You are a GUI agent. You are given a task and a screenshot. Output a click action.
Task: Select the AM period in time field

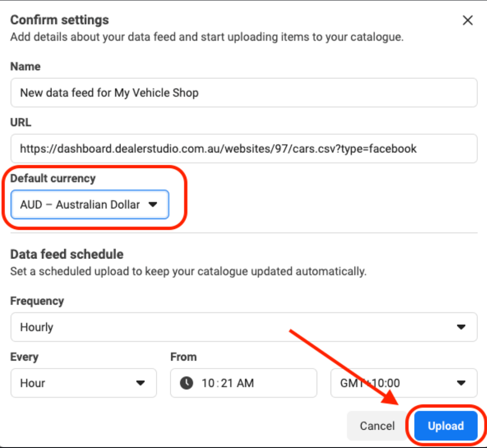pos(246,383)
